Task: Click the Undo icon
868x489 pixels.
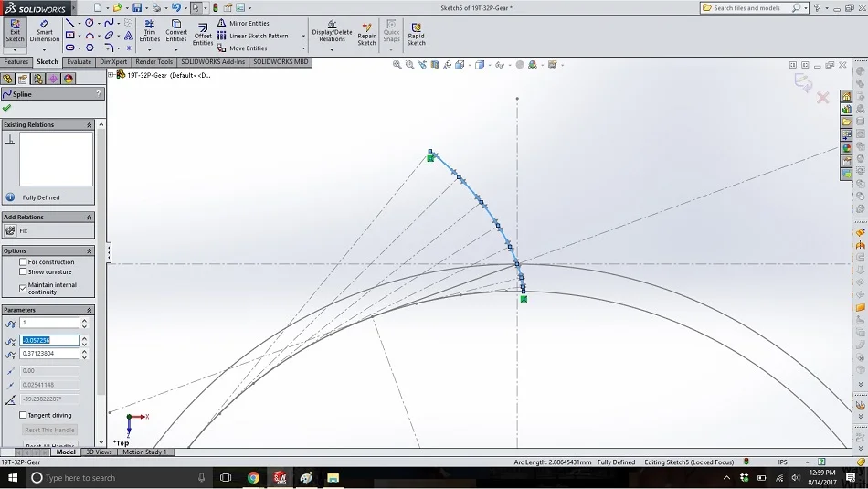Action: 176,7
